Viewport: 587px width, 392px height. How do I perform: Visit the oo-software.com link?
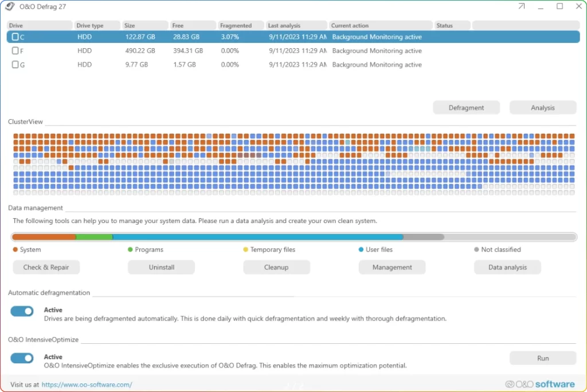tap(87, 385)
